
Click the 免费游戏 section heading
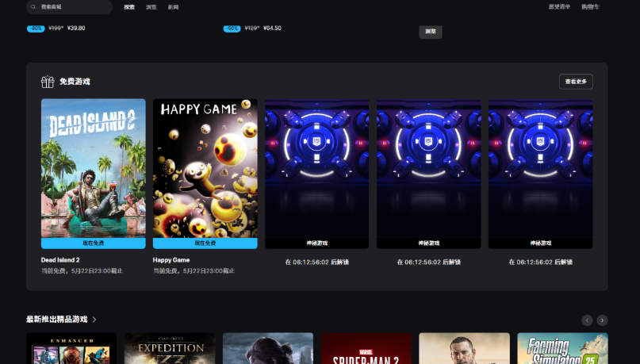pyautogui.click(x=75, y=82)
